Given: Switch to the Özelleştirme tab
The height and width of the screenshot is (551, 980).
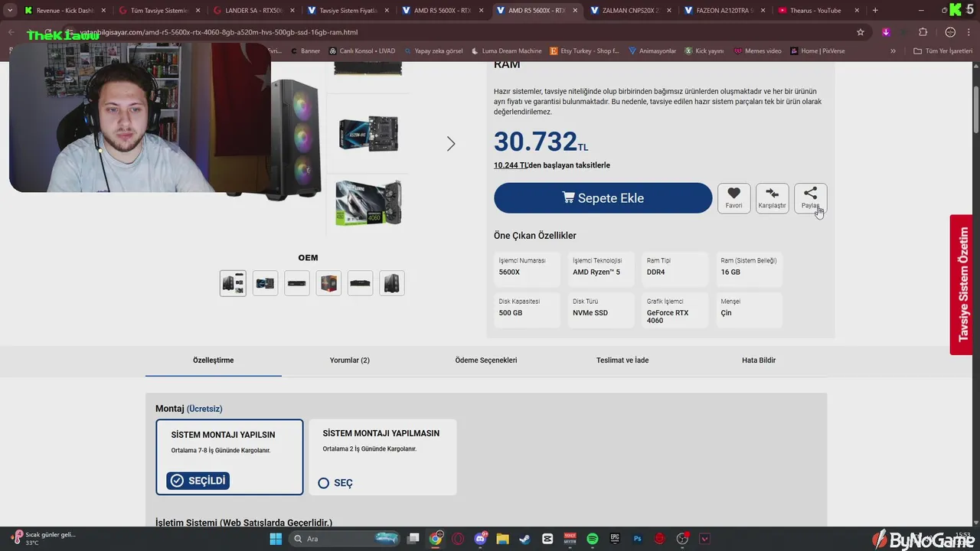Looking at the screenshot, I should click(x=214, y=360).
